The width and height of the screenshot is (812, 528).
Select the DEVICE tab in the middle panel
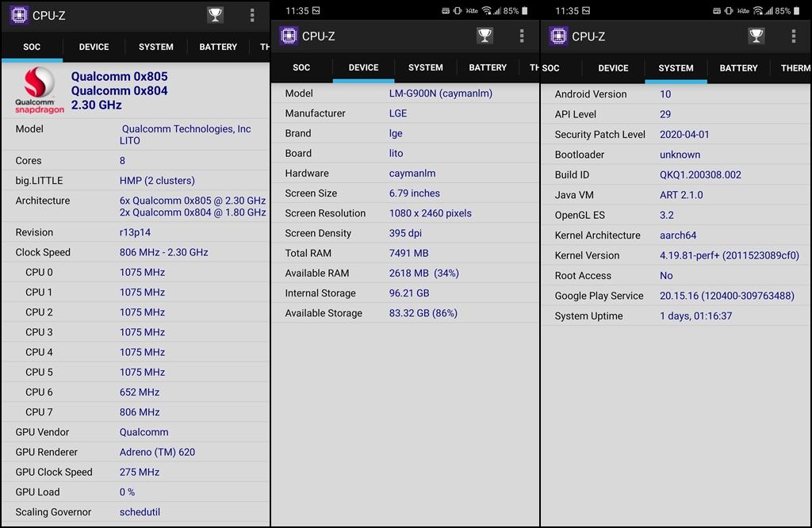coord(363,68)
